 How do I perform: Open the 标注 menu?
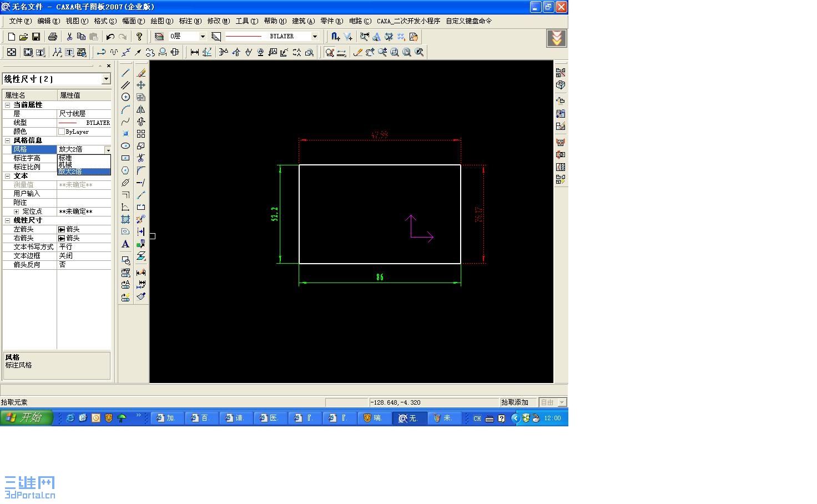190,21
